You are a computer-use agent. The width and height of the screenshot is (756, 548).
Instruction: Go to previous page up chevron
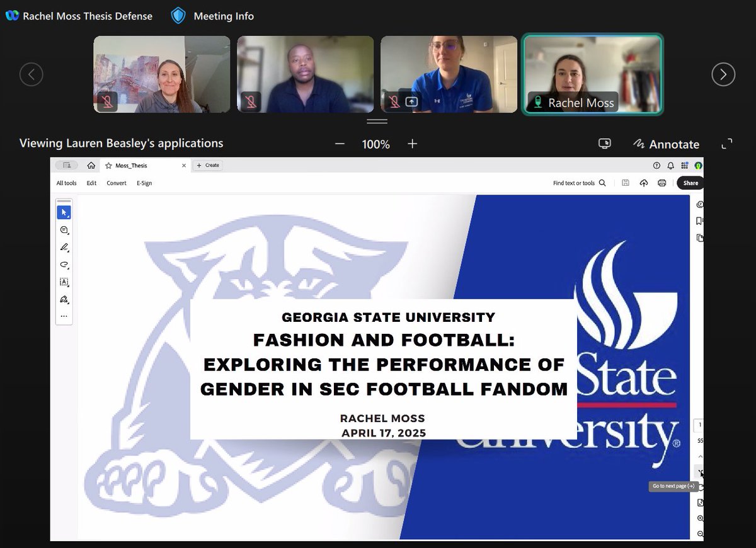coord(700,457)
